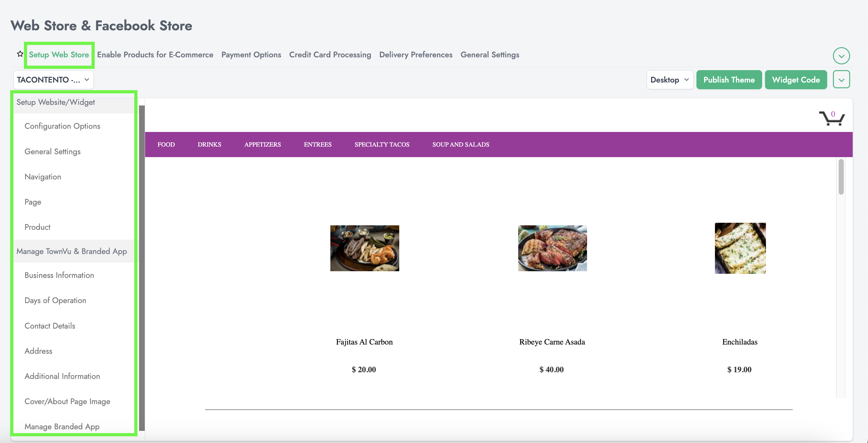Switch to Payment Options tab
This screenshot has height=443, width=868.
pyautogui.click(x=251, y=54)
